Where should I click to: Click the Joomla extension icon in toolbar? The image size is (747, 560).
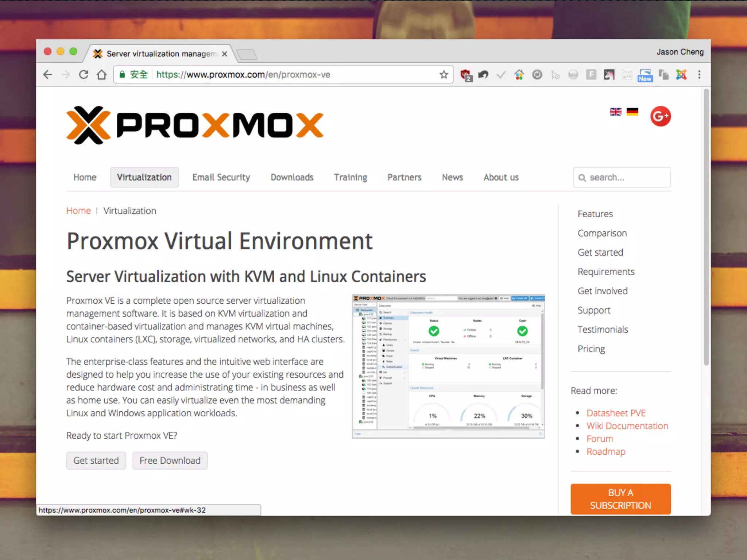(681, 75)
